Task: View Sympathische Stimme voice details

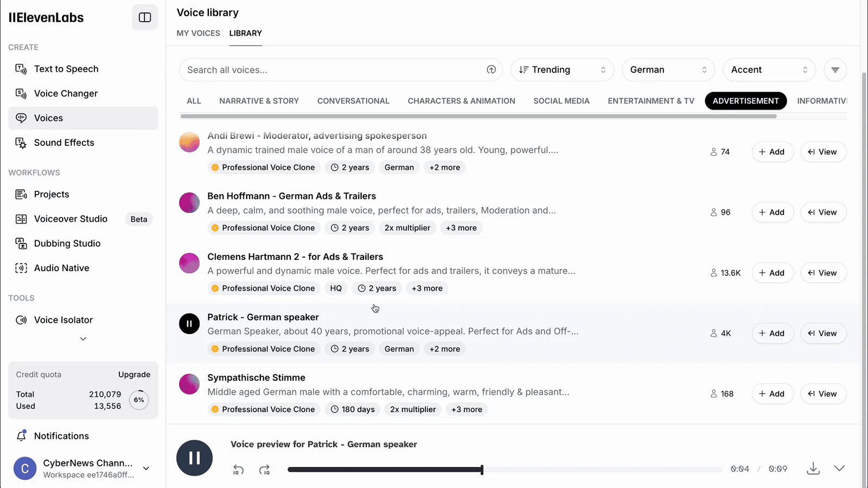Action: point(824,394)
